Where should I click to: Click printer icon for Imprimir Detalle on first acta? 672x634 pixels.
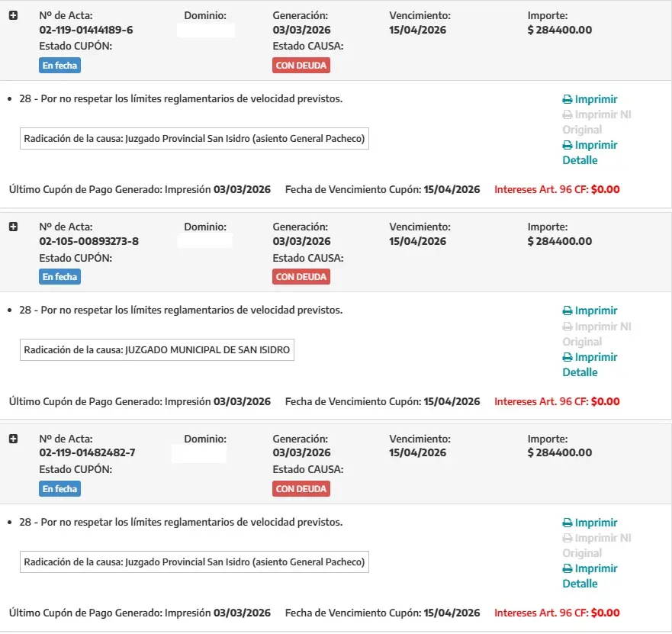(x=567, y=145)
